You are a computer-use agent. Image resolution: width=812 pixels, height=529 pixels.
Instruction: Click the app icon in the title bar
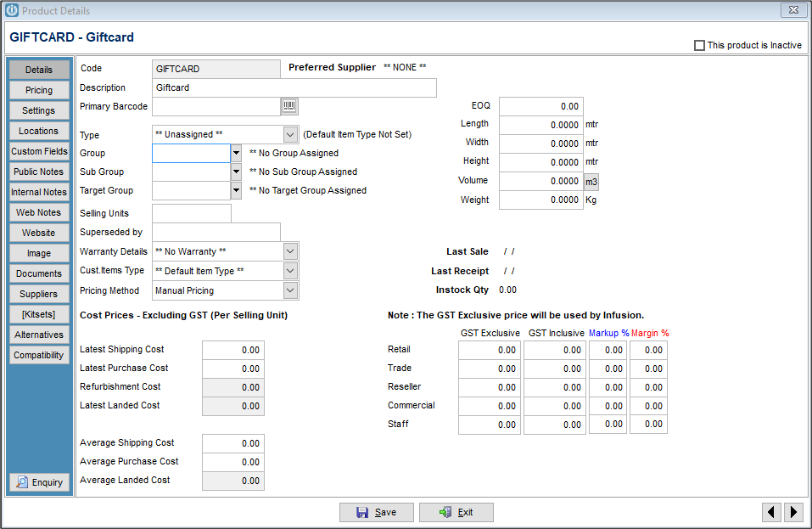pos(11,10)
